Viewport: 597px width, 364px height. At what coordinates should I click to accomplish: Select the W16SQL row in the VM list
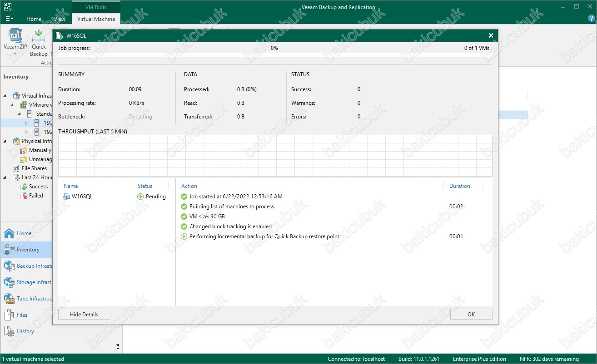point(117,197)
